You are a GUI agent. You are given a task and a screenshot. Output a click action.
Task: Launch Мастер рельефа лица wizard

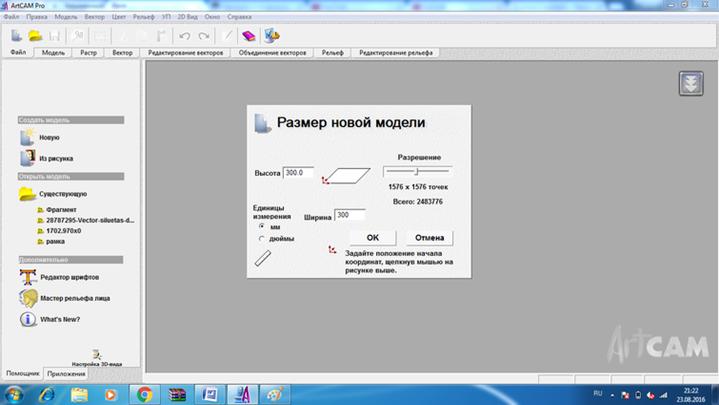[64, 298]
